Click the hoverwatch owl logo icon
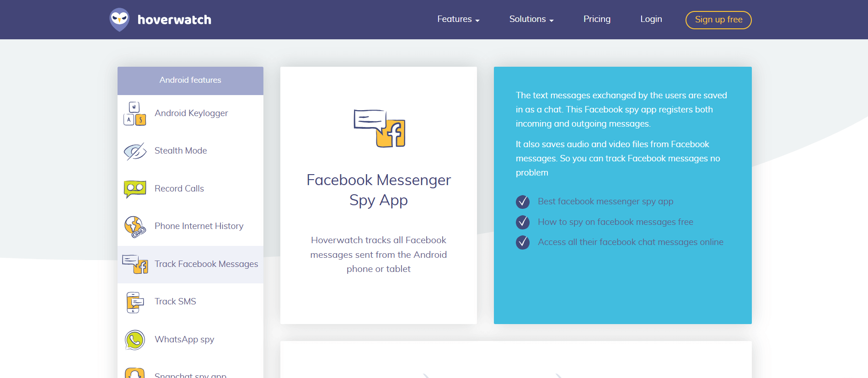The height and width of the screenshot is (378, 868). coord(119,20)
